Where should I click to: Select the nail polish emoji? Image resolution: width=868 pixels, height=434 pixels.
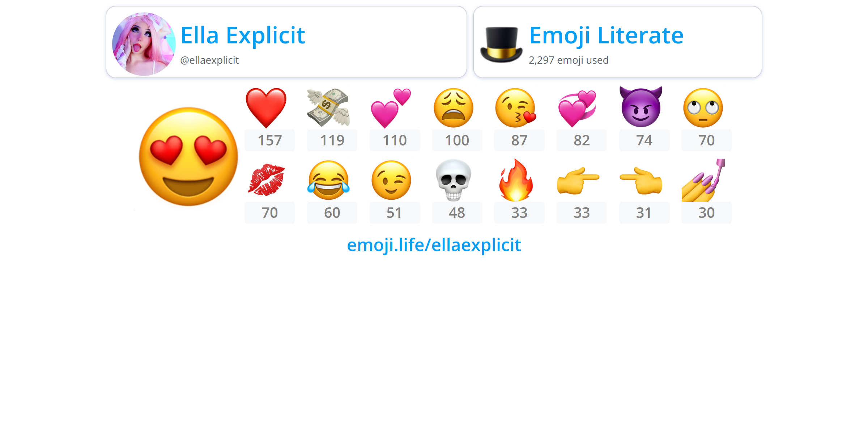point(703,180)
